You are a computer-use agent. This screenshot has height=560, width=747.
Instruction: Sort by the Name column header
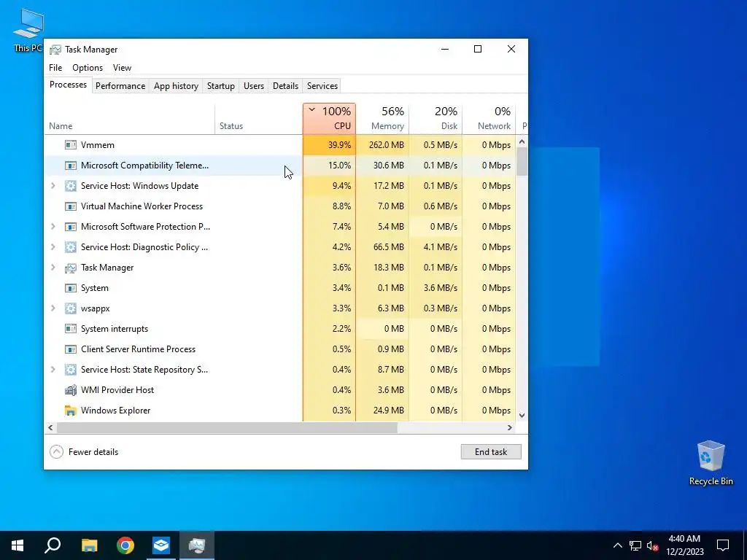click(x=130, y=119)
